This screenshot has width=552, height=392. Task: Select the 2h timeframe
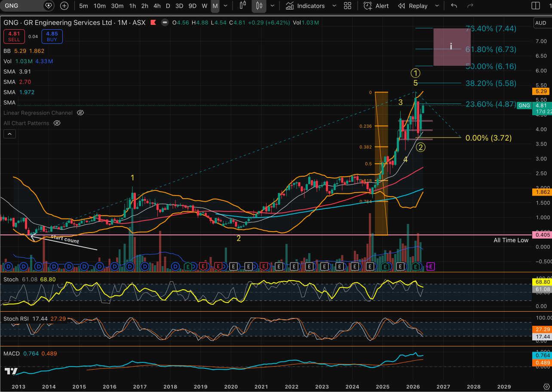[145, 6]
